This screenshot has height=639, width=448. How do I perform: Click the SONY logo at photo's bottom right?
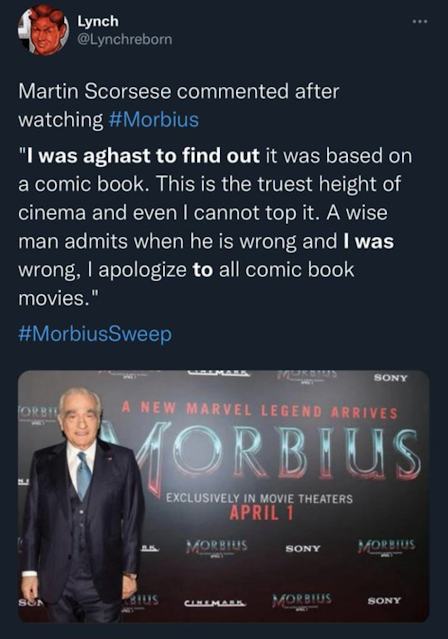pyautogui.click(x=384, y=601)
